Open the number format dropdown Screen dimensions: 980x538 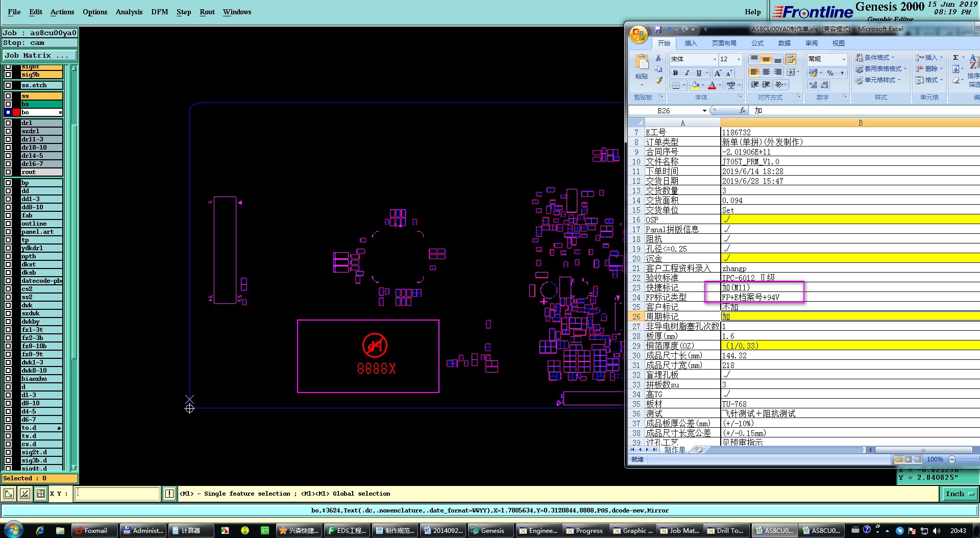pos(843,59)
